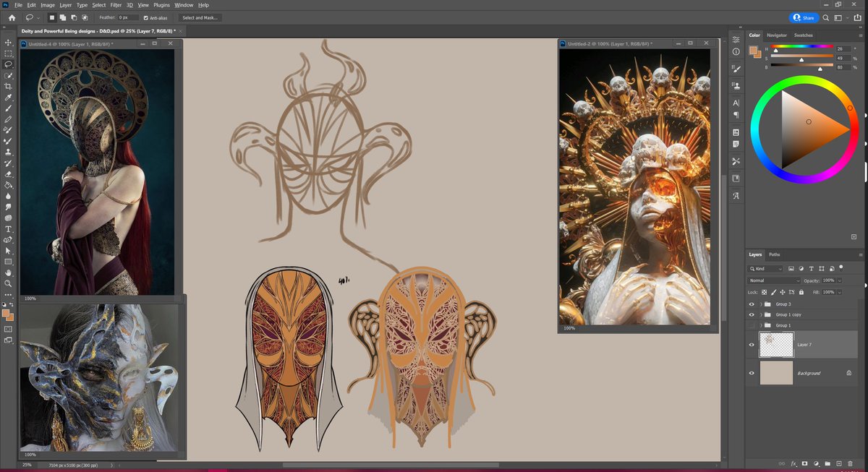The width and height of the screenshot is (868, 472).
Task: Select the Move tool
Action: pos(8,43)
